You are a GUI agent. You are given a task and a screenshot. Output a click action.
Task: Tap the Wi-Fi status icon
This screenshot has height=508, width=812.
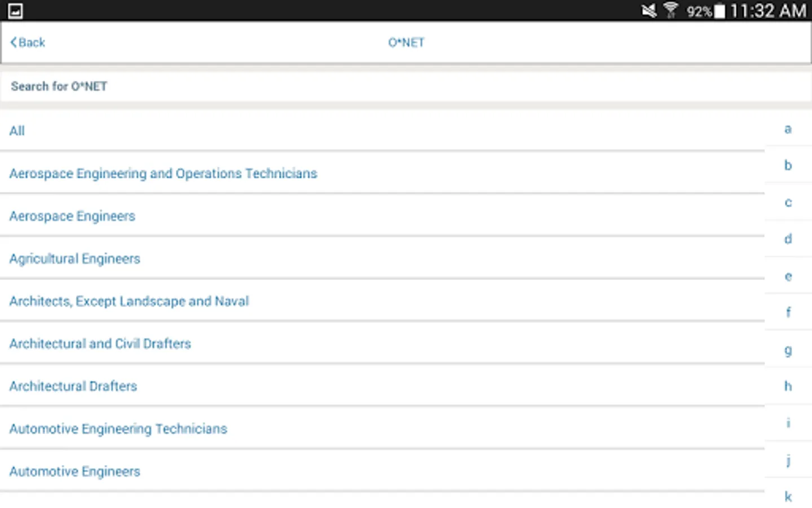670,10
